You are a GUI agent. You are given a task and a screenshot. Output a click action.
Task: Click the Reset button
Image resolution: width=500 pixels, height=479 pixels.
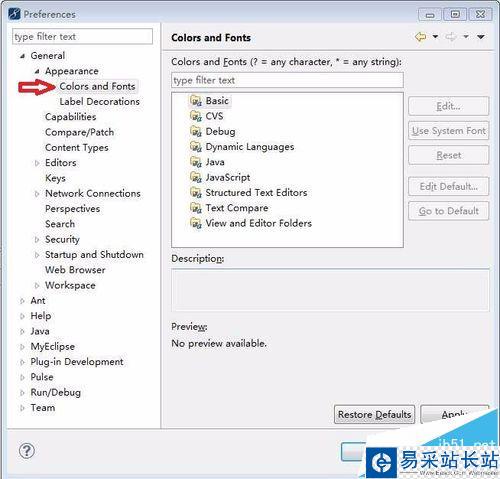449,155
